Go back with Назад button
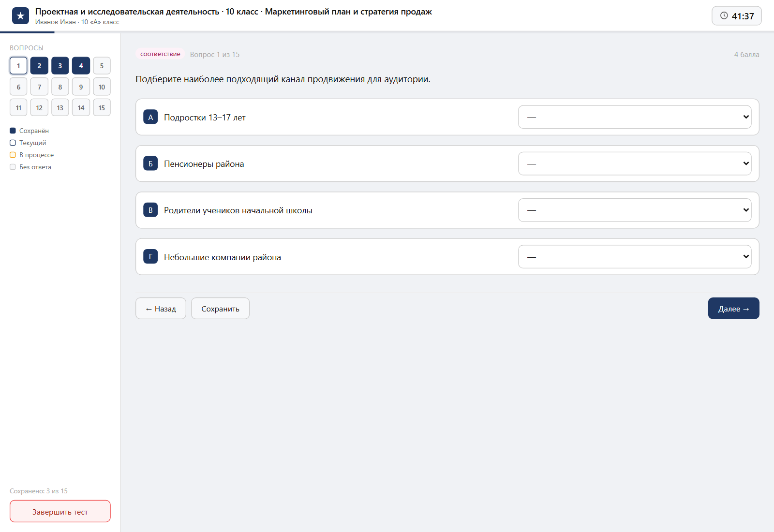The height and width of the screenshot is (532, 774). pyautogui.click(x=161, y=309)
